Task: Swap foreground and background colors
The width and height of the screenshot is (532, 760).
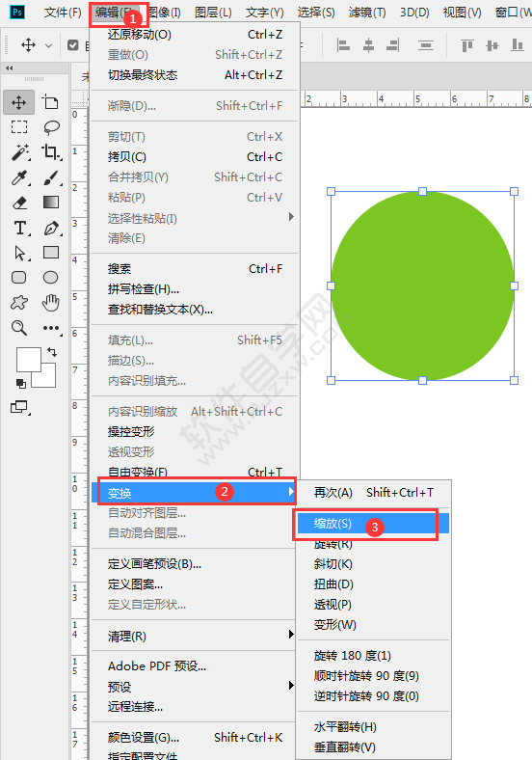Action: coord(52,352)
